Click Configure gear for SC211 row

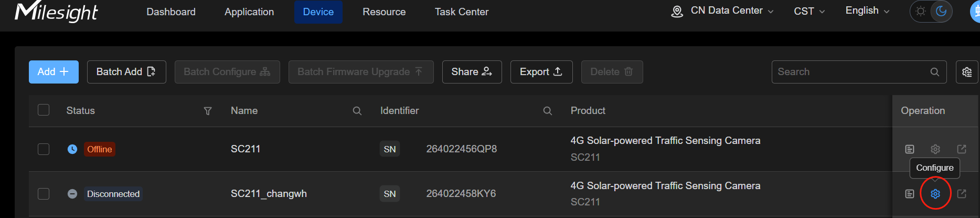click(x=935, y=149)
